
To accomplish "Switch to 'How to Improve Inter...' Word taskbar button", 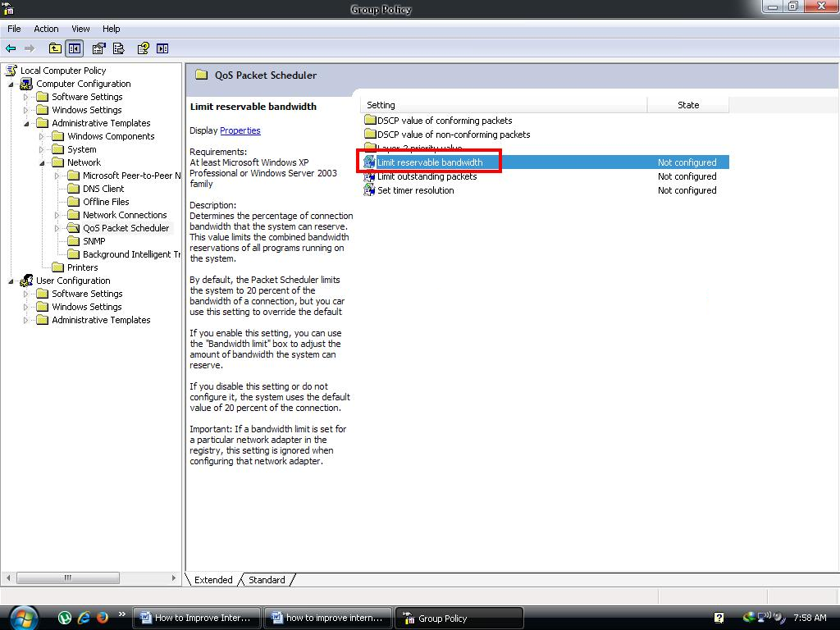I will pos(197,618).
